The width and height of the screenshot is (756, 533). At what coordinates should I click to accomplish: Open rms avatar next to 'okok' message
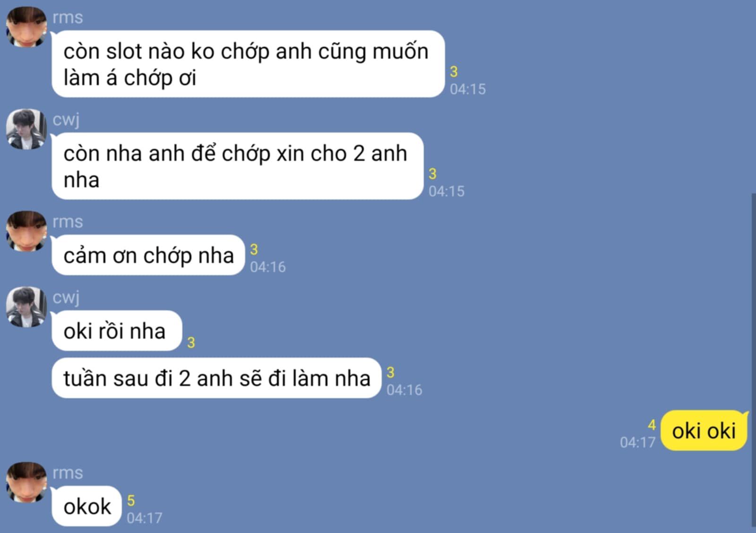26,482
